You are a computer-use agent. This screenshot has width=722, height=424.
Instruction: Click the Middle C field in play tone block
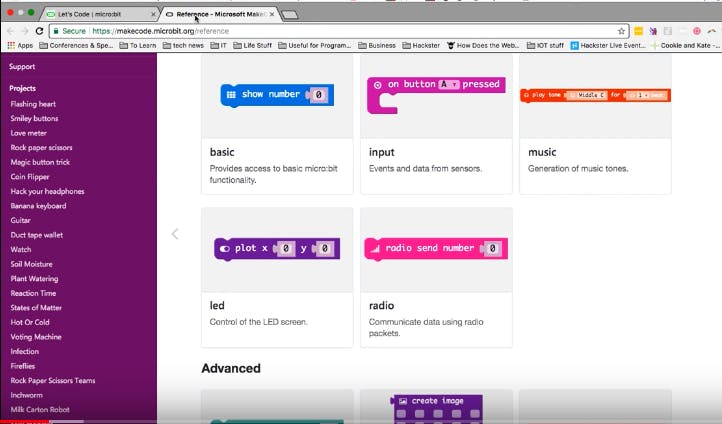pos(587,95)
